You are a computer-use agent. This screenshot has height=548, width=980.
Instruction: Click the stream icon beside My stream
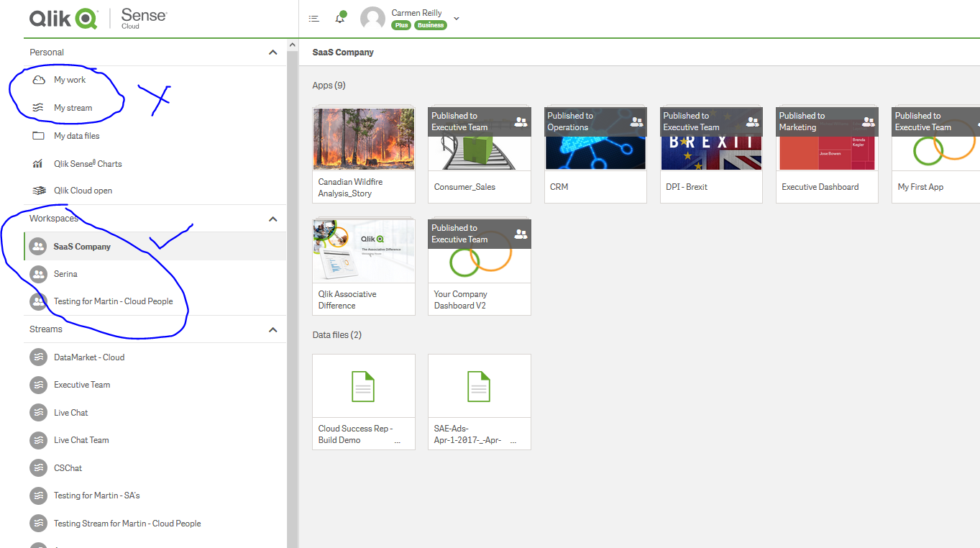(39, 108)
